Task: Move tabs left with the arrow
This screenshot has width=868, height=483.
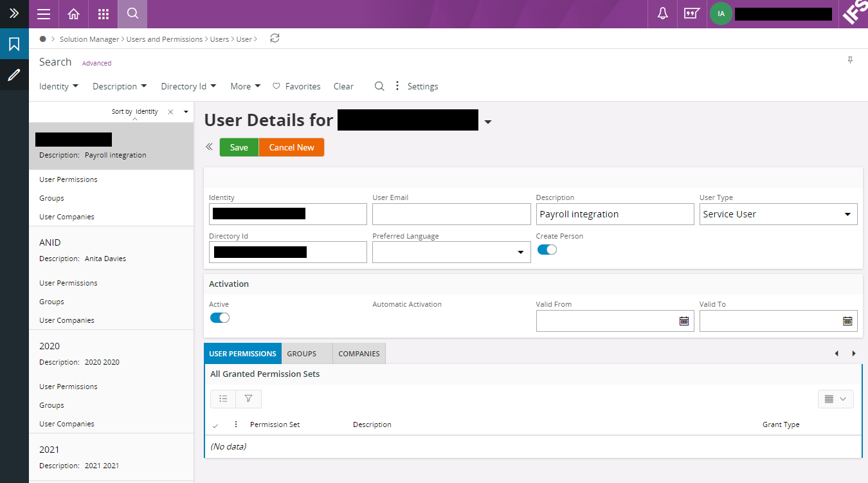Action: [836, 353]
